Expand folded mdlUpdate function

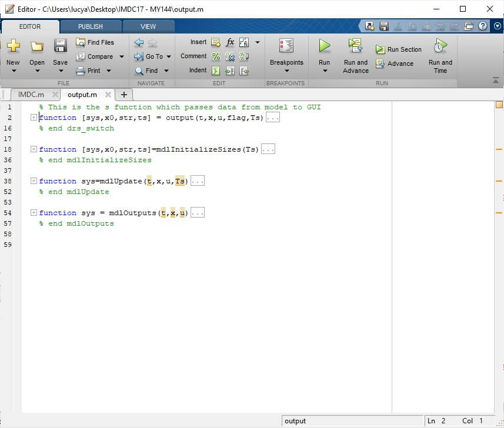34,181
